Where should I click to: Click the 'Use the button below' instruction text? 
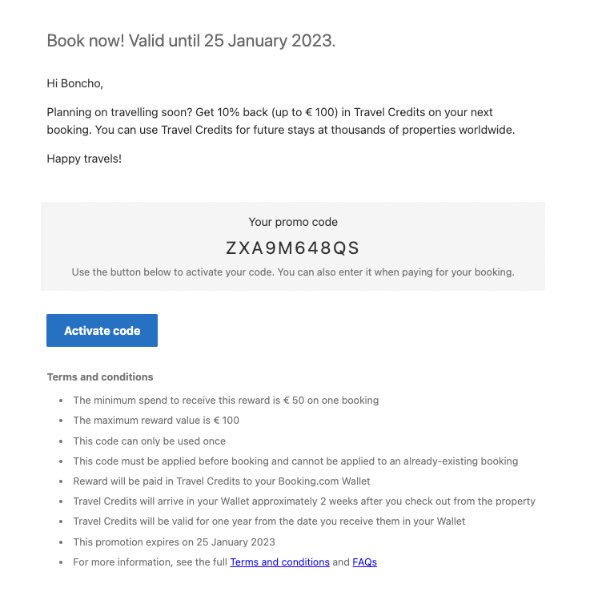293,272
